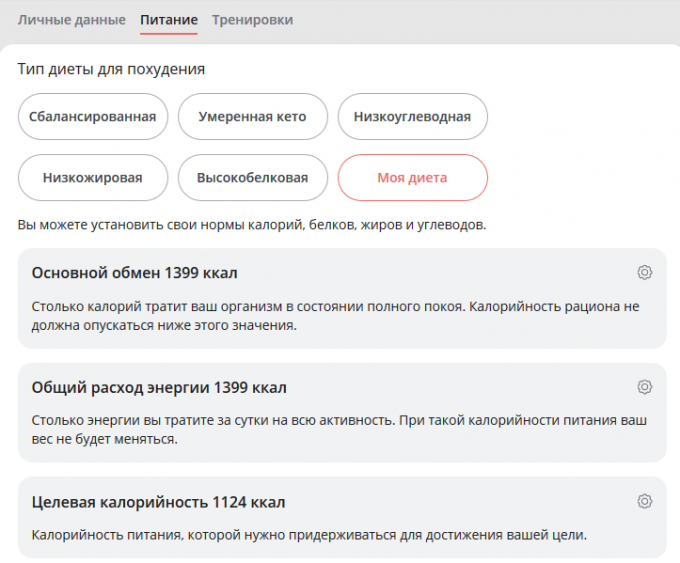
Task: Select the Высокобелковая diet button
Action: click(x=253, y=178)
